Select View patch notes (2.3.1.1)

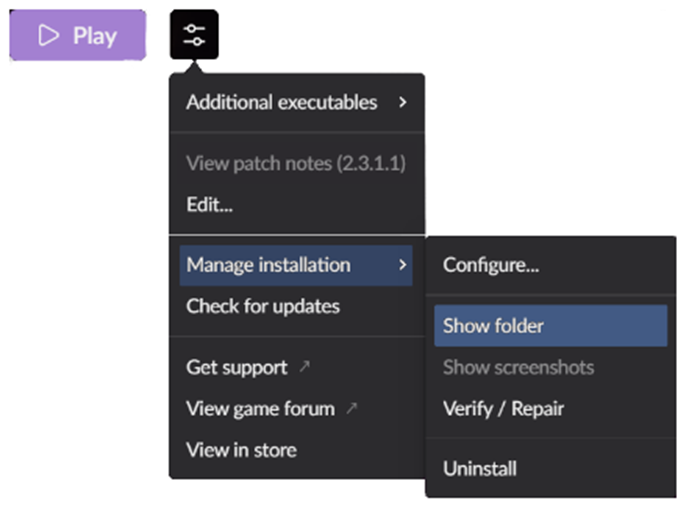tap(295, 163)
